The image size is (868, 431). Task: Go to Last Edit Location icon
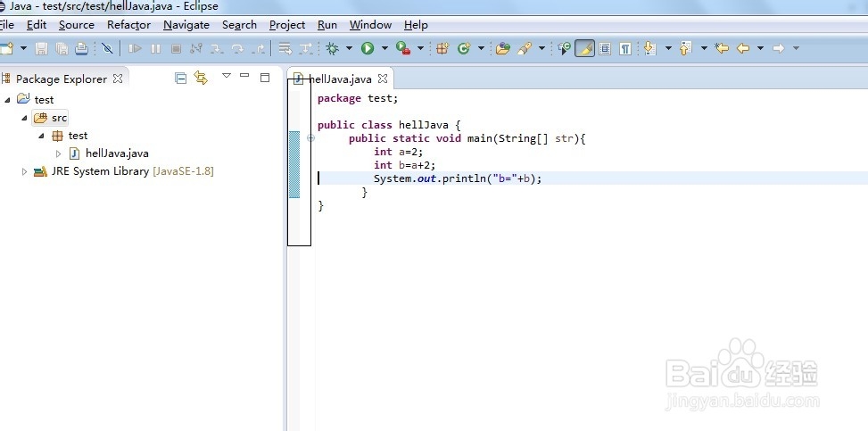722,49
